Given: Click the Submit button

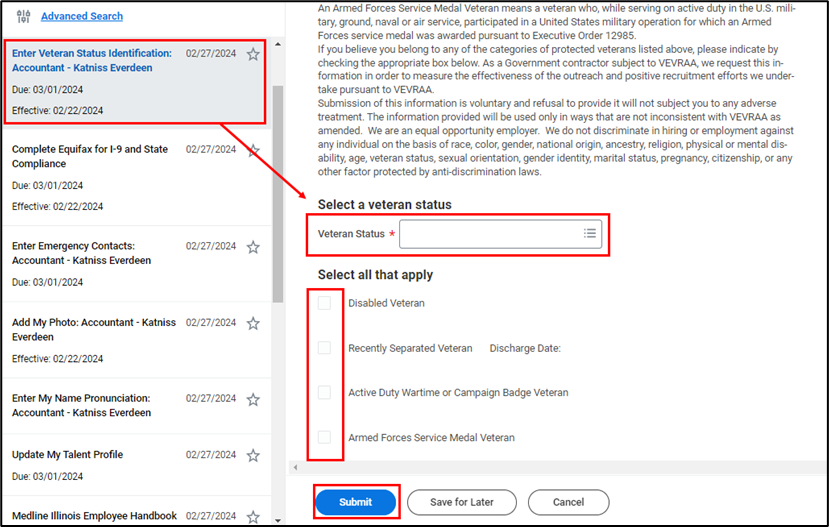Looking at the screenshot, I should click(x=355, y=502).
